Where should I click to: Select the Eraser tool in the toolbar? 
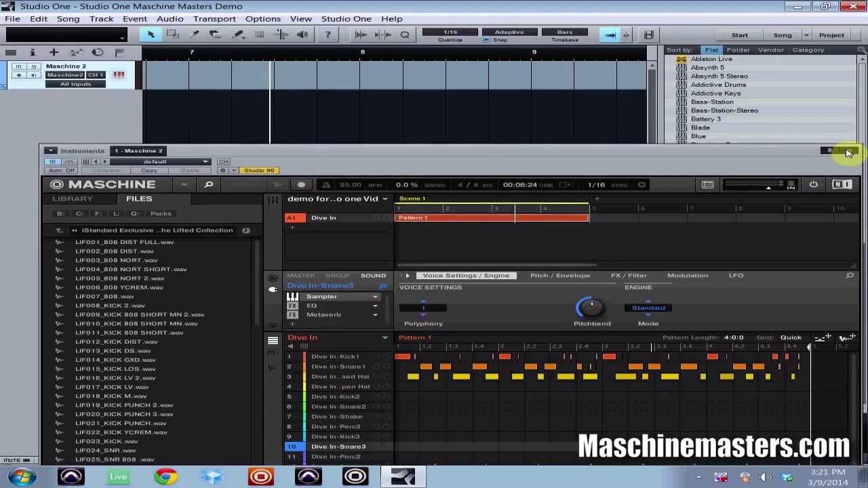216,35
